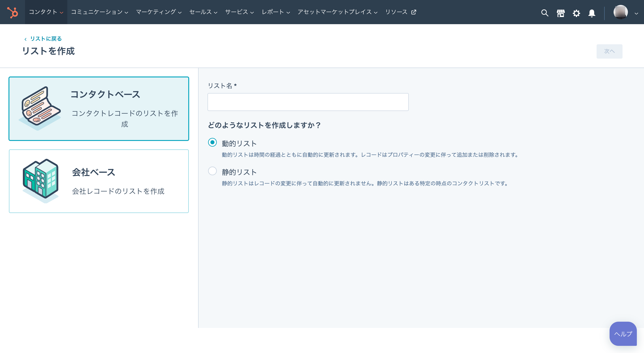Focus the リスト名 input field

coord(308,102)
